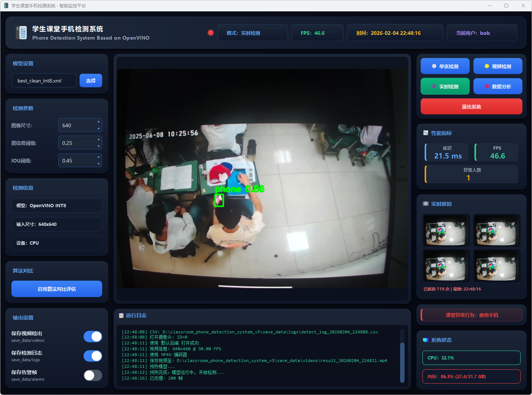Image resolution: width=532 pixels, height=395 pixels.
Task: Enable the 保存告警帧 switch
Action: pyautogui.click(x=93, y=375)
